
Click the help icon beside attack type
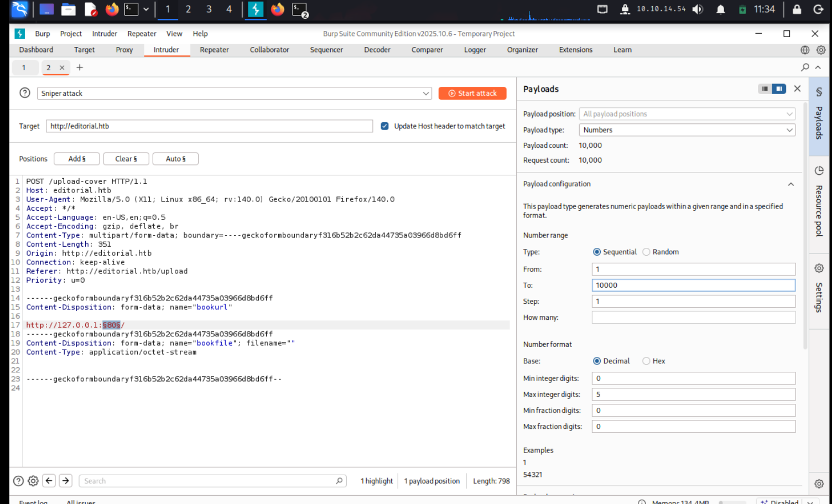[25, 93]
